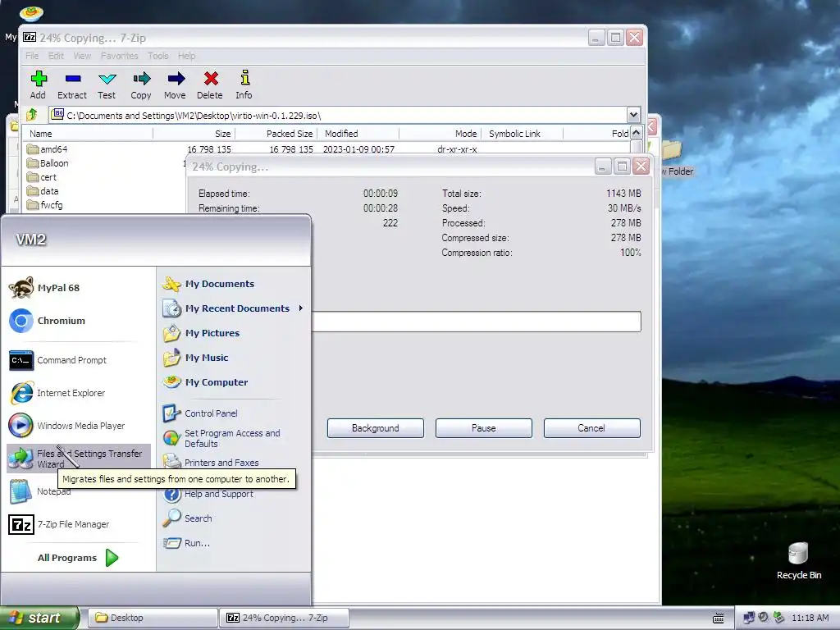Switch to Desktop taskbar button

click(x=153, y=618)
